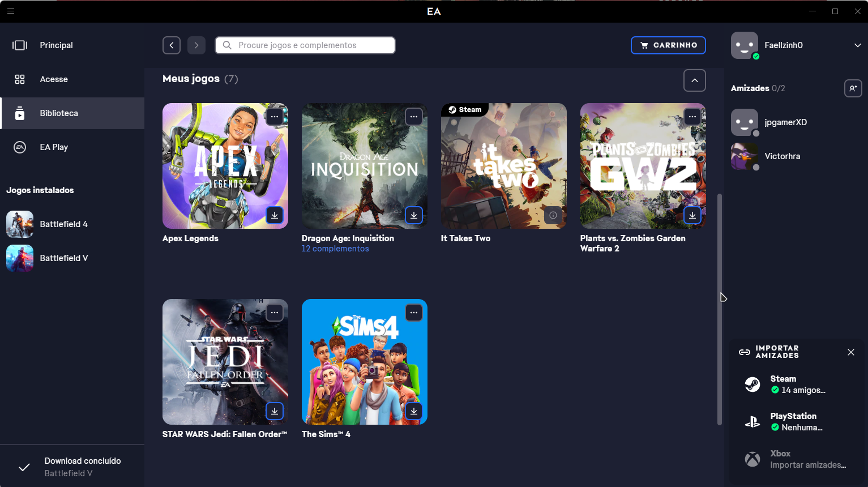Collapse the Meus jogos section
Viewport: 868px width, 487px height.
coord(695,80)
